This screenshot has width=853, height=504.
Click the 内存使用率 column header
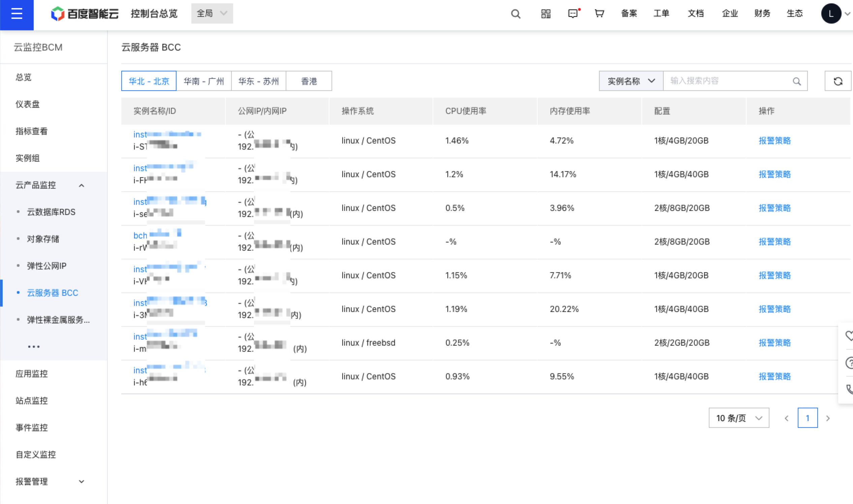point(570,111)
